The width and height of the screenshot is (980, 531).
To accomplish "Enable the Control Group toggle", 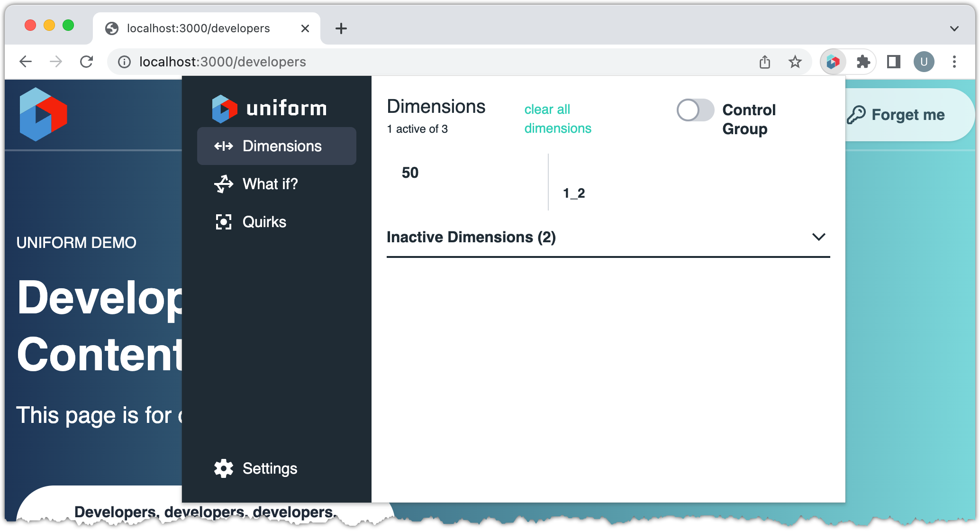I will 695,110.
